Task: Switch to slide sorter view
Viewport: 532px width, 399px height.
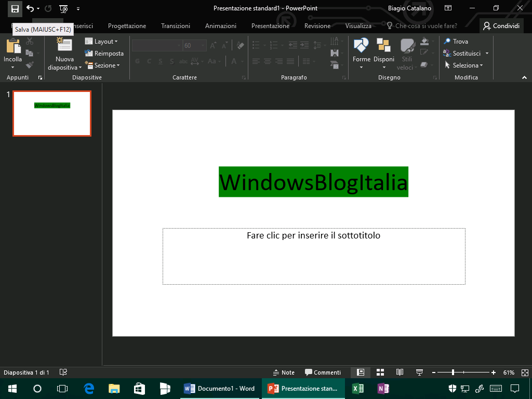Action: 380,373
